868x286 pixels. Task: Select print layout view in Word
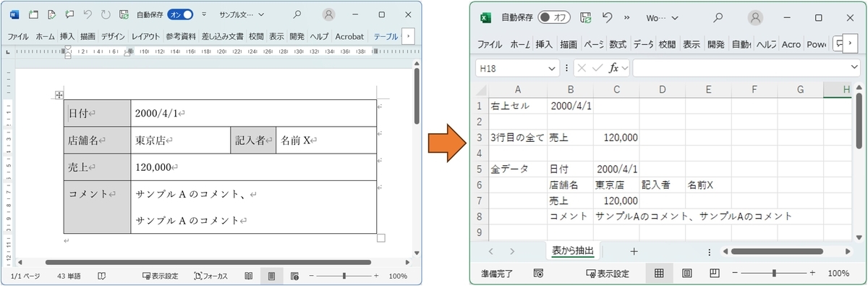coord(271,276)
